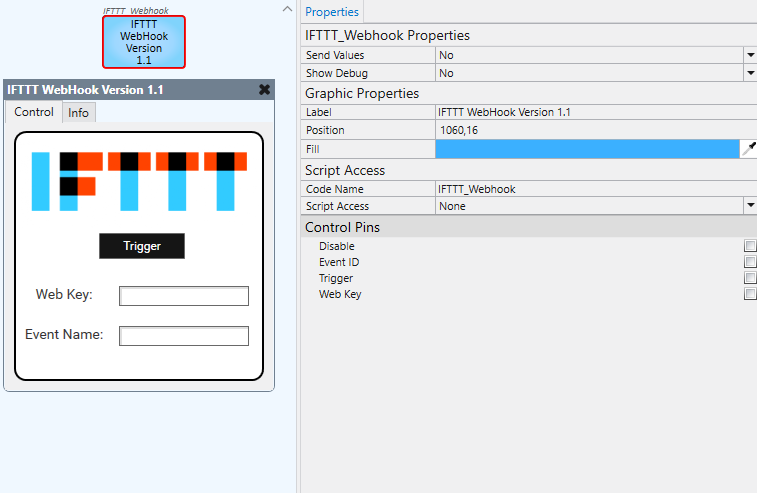Focus the Web Key input field
Viewport: 757px width, 493px height.
click(x=184, y=296)
